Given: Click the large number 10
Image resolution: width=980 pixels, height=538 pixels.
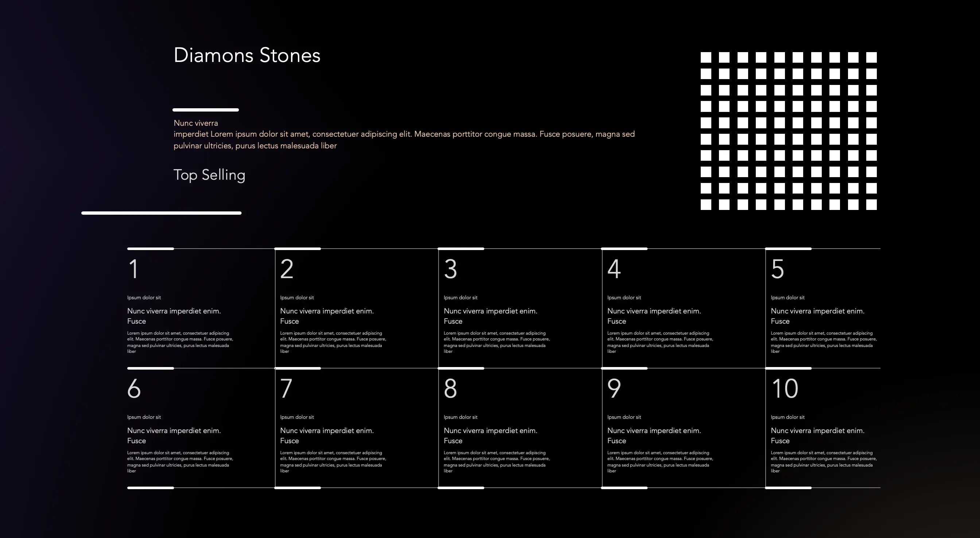Looking at the screenshot, I should click(x=785, y=389).
